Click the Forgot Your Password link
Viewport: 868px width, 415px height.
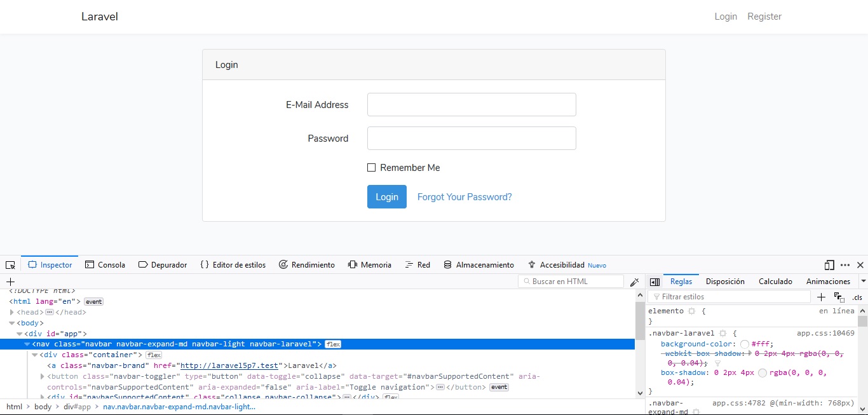[465, 196]
